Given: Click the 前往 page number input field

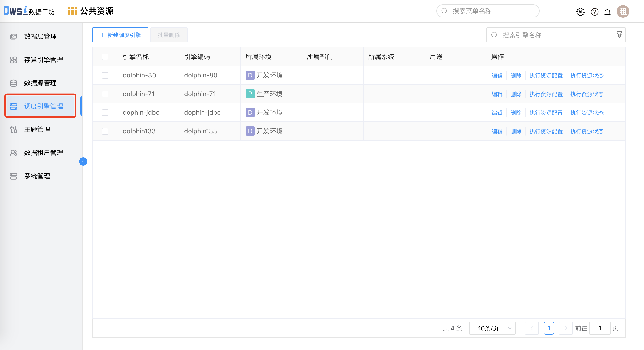Looking at the screenshot, I should click(600, 328).
